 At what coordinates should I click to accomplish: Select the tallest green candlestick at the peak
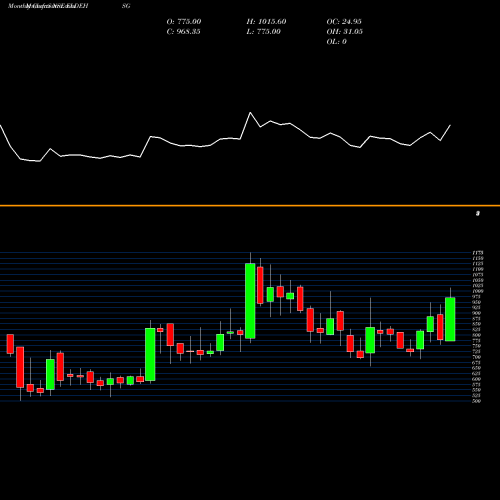[x=250, y=301]
